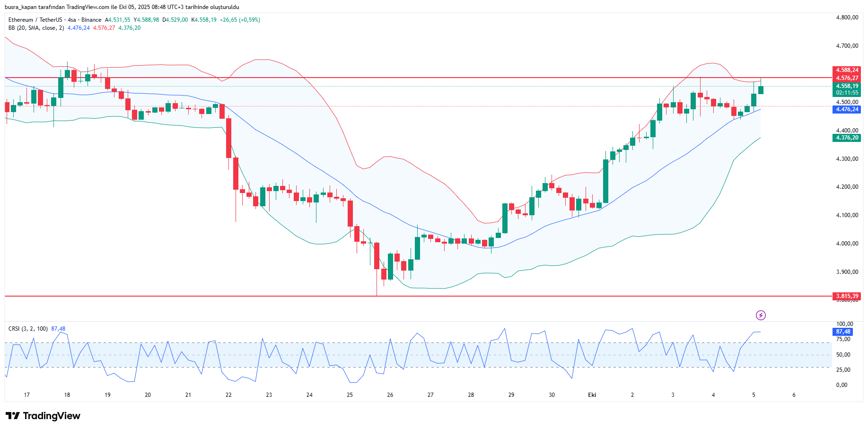Click the 4.800,00 price axis label
This screenshot has width=868, height=430.
pyautogui.click(x=847, y=18)
